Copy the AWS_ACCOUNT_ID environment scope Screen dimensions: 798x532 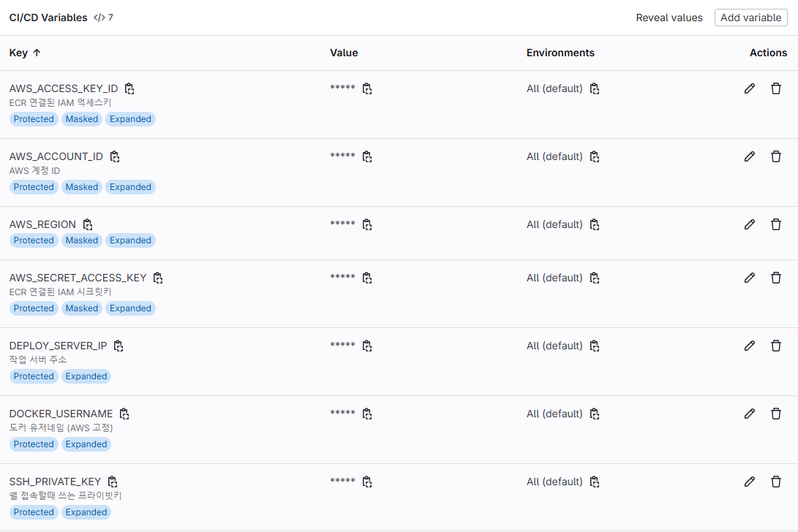[595, 156]
